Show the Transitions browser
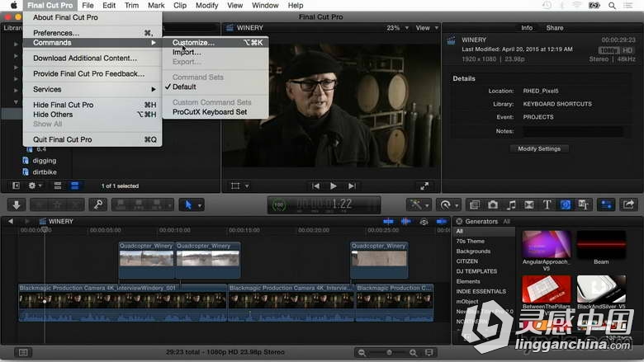Screen dimensions: 644x362 tap(529, 205)
